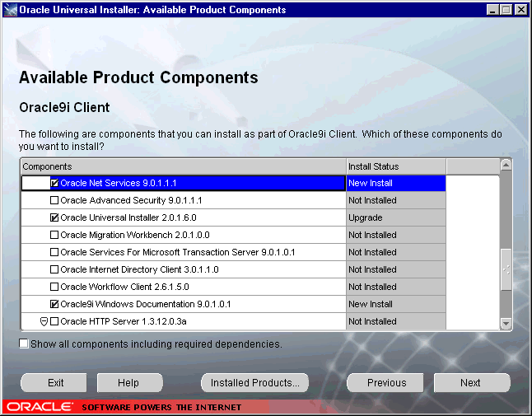Select Oracle Services For Microsoft Transaction Server text
This screenshot has width=532, height=416.
click(x=178, y=252)
